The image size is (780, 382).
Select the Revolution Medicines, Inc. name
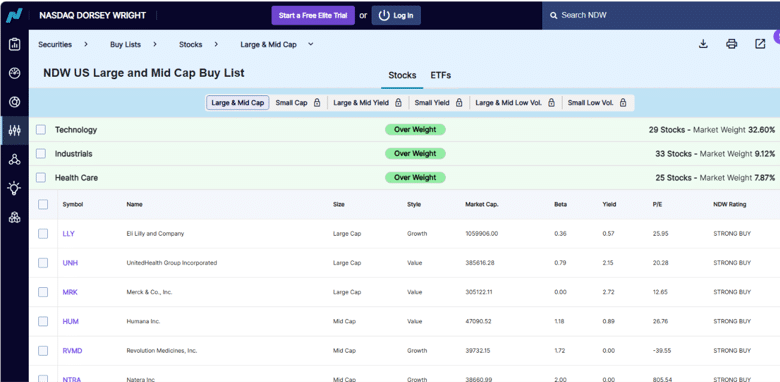(x=162, y=351)
